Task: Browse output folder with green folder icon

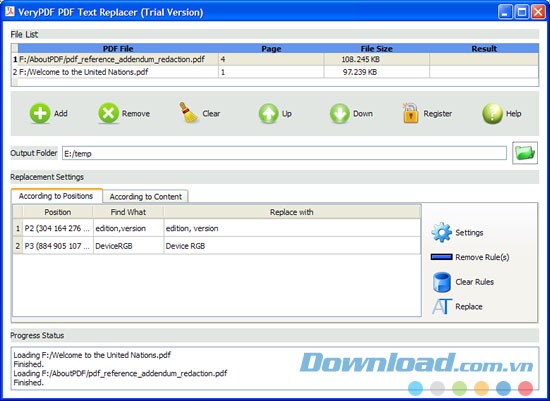Action: point(525,153)
